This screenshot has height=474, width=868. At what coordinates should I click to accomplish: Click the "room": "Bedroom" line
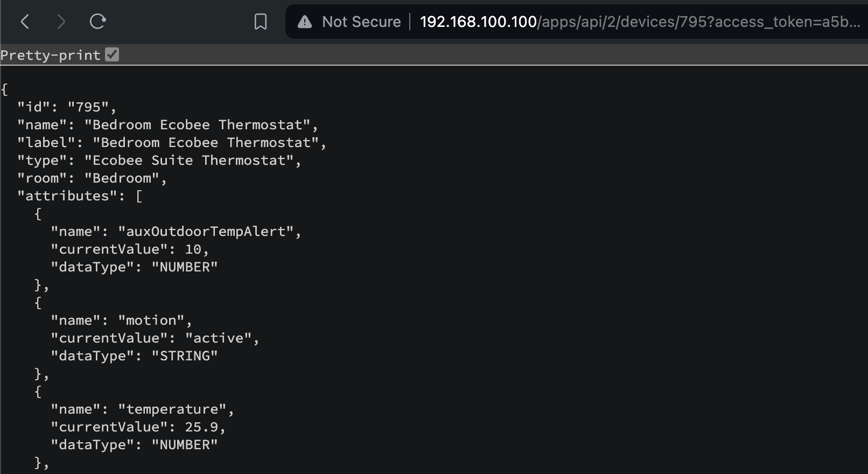point(92,178)
